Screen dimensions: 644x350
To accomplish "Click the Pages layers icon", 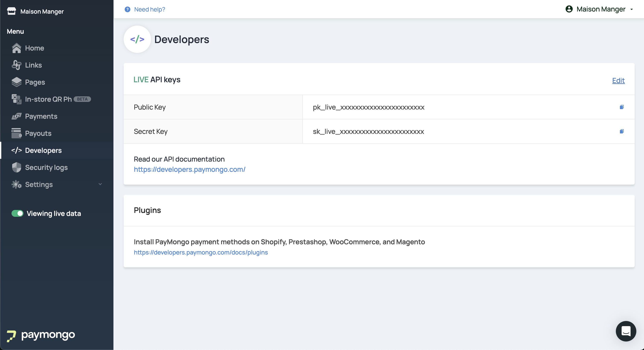I will coord(16,82).
